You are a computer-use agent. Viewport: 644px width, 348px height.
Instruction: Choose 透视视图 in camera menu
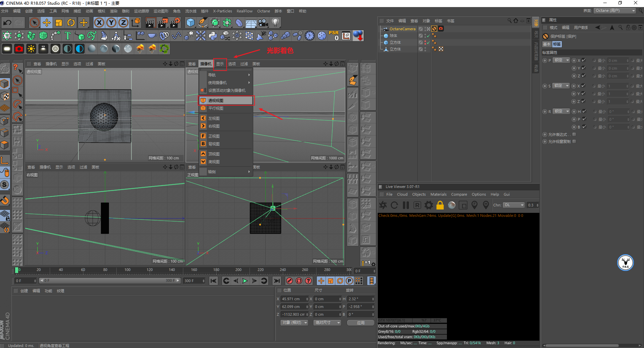[x=226, y=101]
